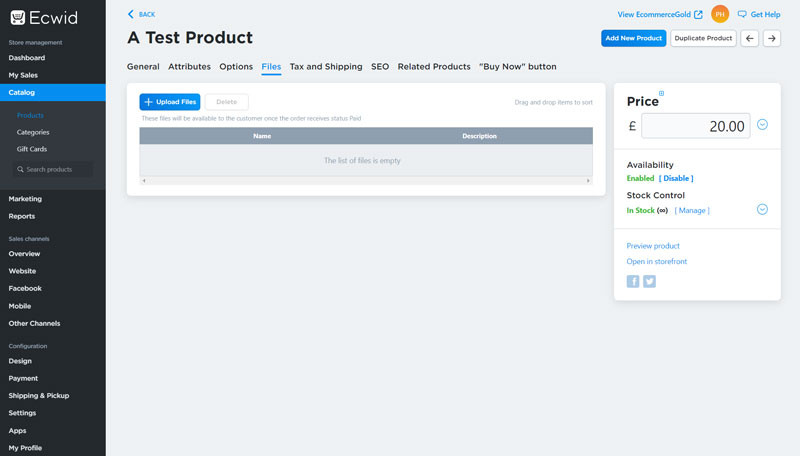Share product on Facebook icon

pos(633,281)
